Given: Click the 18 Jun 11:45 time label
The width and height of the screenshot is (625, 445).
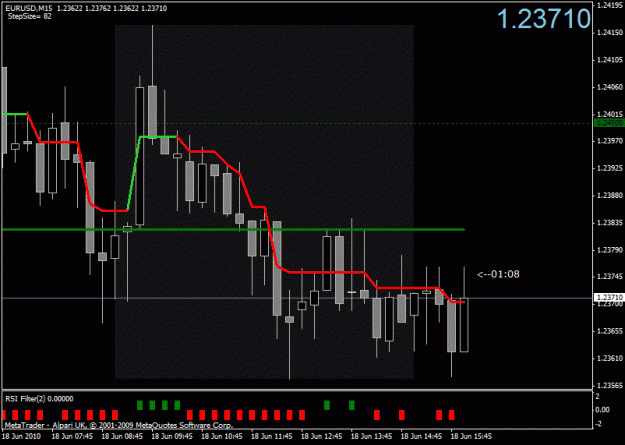Looking at the screenshot, I should coord(271,436).
